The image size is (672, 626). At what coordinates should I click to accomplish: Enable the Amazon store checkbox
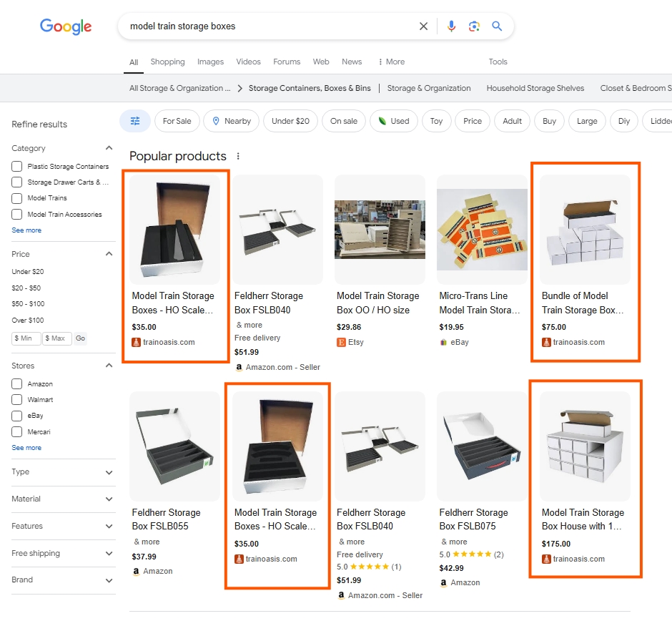(x=16, y=383)
